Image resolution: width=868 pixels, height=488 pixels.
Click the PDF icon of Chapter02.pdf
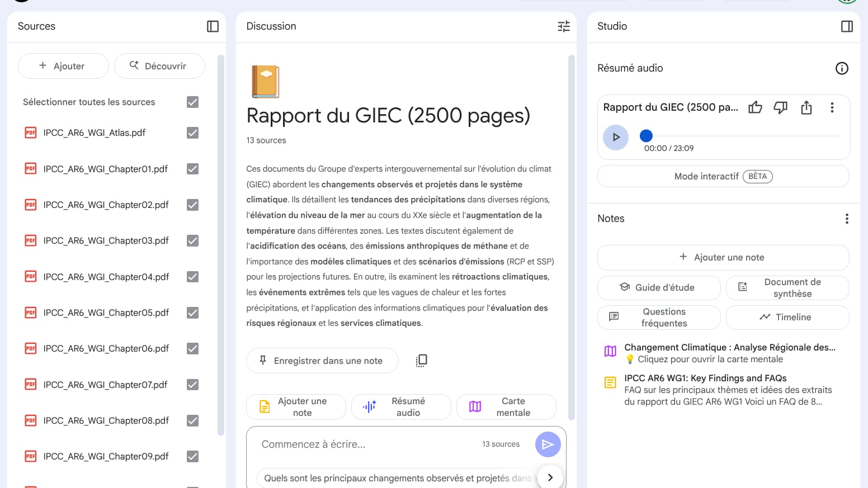(x=31, y=205)
